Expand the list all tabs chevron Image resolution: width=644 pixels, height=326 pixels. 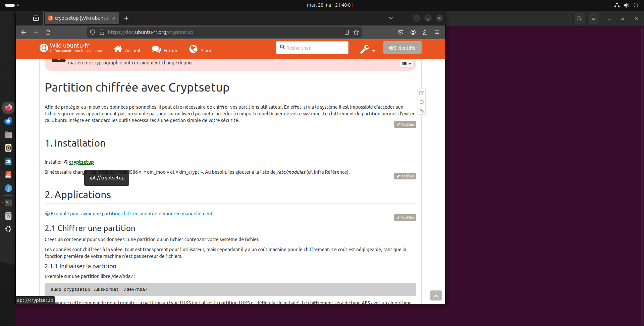(x=391, y=18)
